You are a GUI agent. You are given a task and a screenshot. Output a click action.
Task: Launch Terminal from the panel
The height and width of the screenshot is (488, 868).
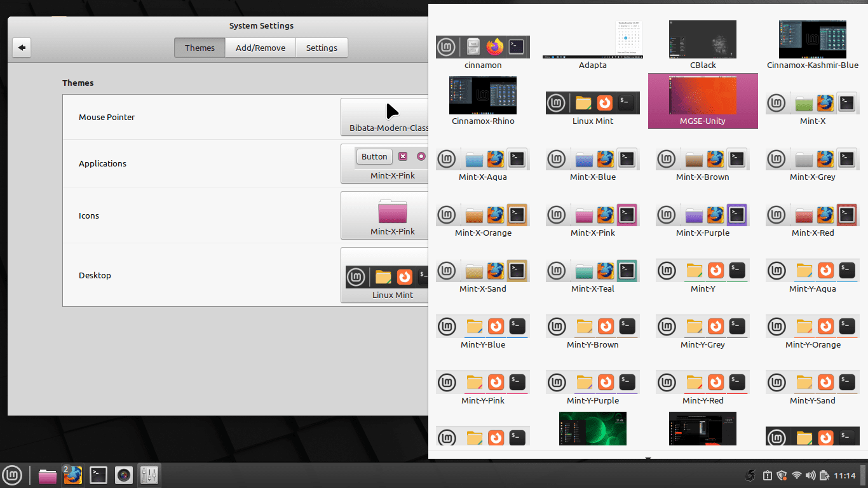coord(98,475)
